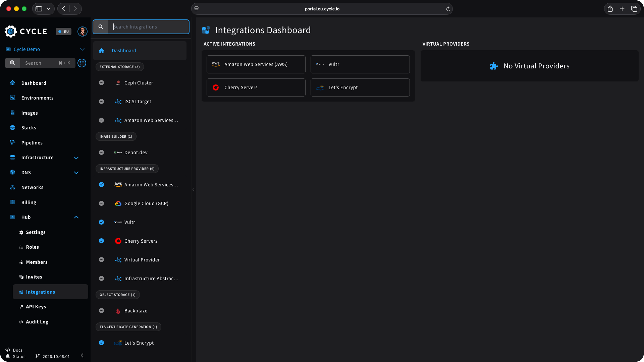This screenshot has width=644, height=362.
Task: Open the Docs link
Action: tap(14, 350)
